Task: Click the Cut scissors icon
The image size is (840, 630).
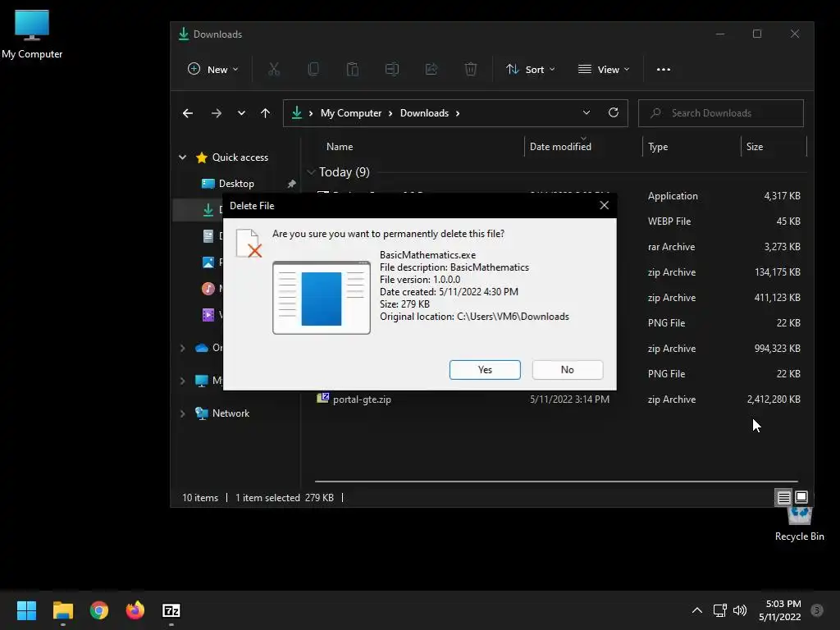Action: [274, 69]
